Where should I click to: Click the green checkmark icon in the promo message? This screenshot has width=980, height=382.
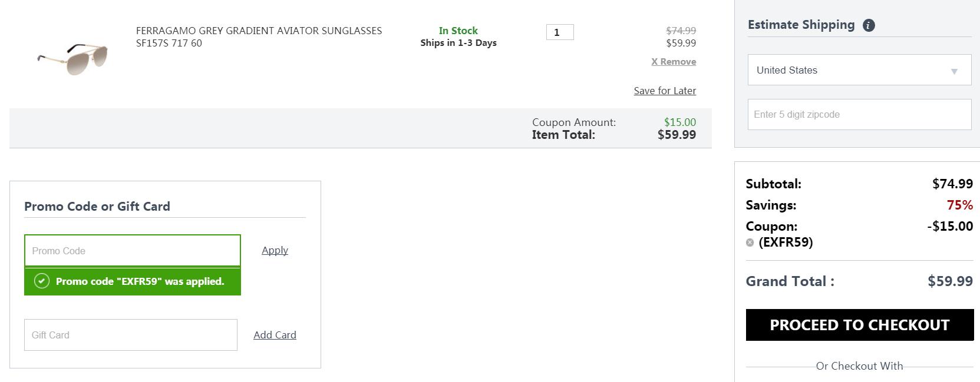click(x=41, y=281)
